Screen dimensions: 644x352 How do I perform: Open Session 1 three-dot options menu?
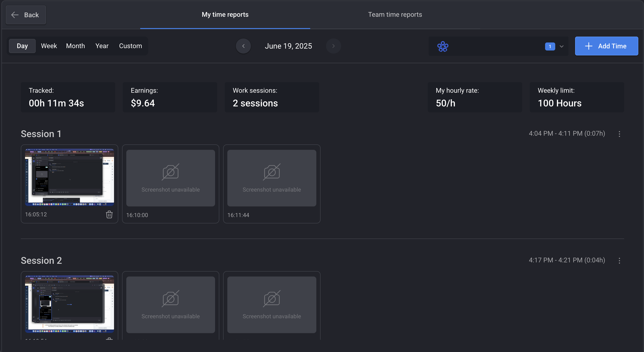tap(619, 134)
